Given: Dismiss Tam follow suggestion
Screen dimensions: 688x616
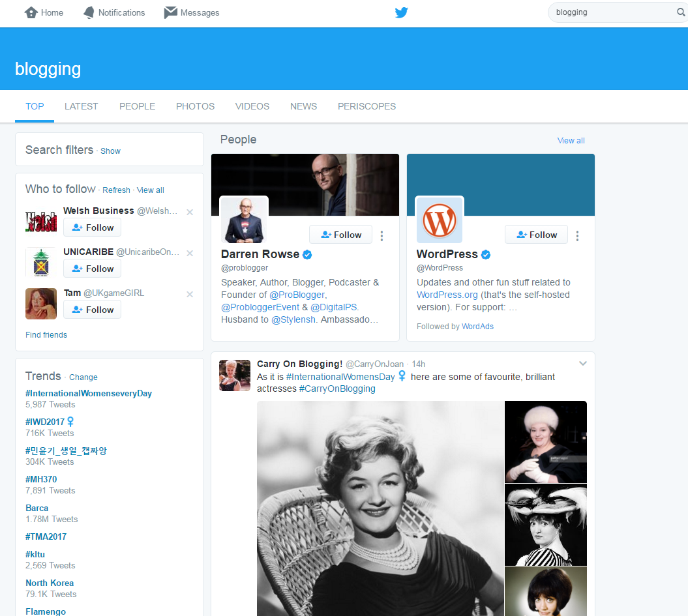Looking at the screenshot, I should pos(190,294).
